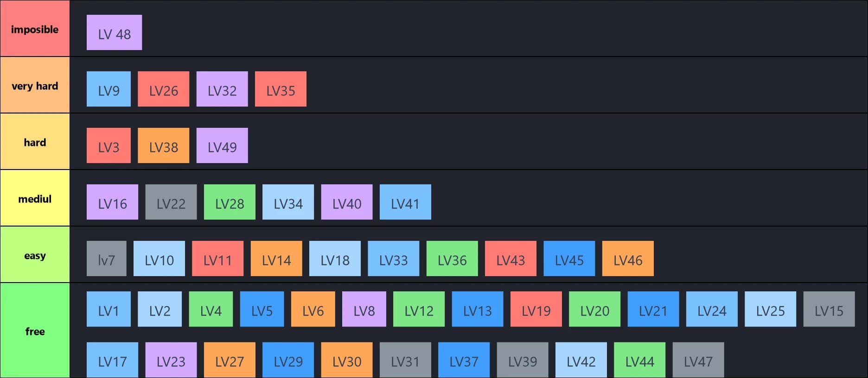Viewport: 868px width, 378px height.
Task: Select the orange LV38 tile
Action: 163,145
